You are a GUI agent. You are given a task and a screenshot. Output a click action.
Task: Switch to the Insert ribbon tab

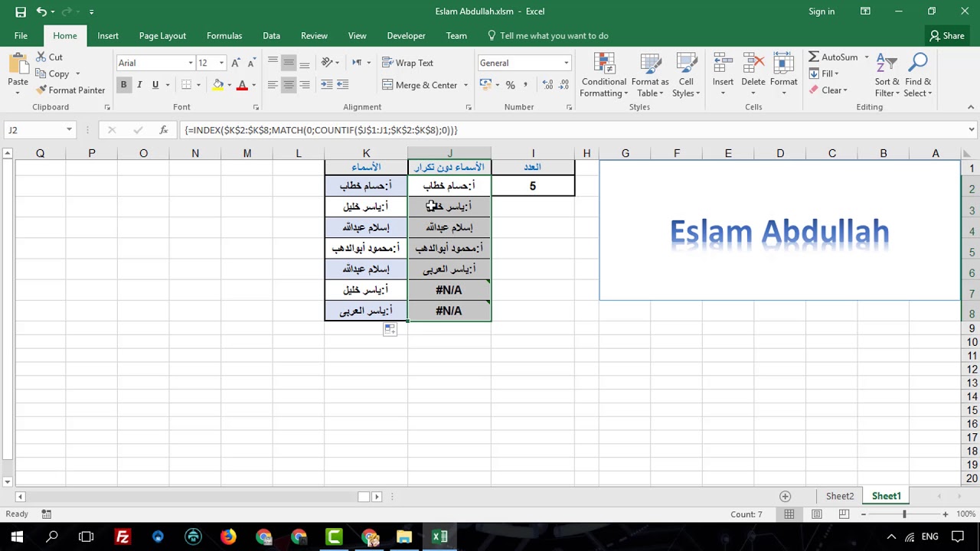(108, 36)
